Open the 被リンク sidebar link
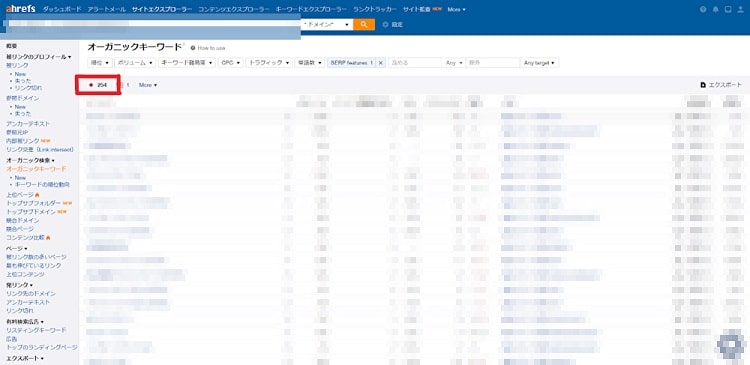750x365 pixels. point(17,66)
